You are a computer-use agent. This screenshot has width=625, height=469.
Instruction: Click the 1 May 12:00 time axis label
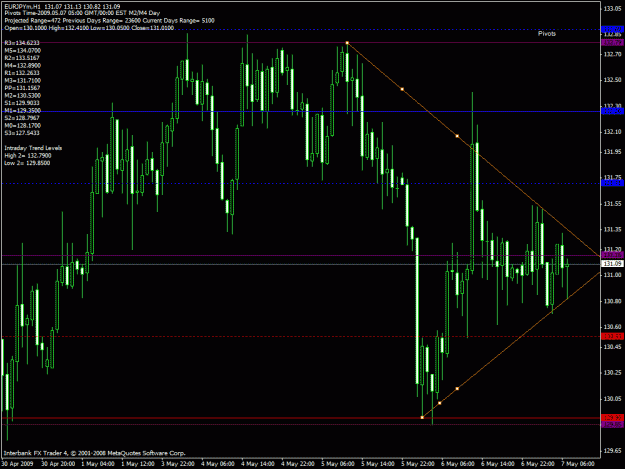click(138, 464)
